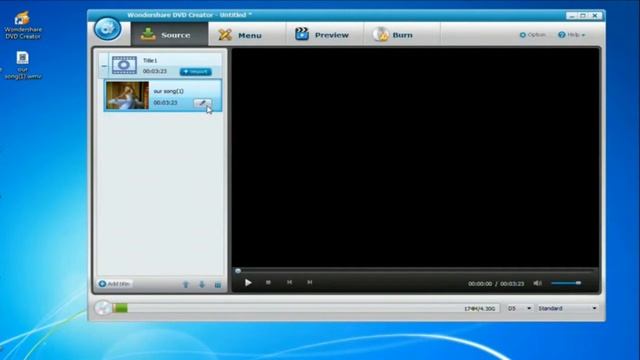Click the 00:00:00 / 00:03:23 time display

coord(496,284)
